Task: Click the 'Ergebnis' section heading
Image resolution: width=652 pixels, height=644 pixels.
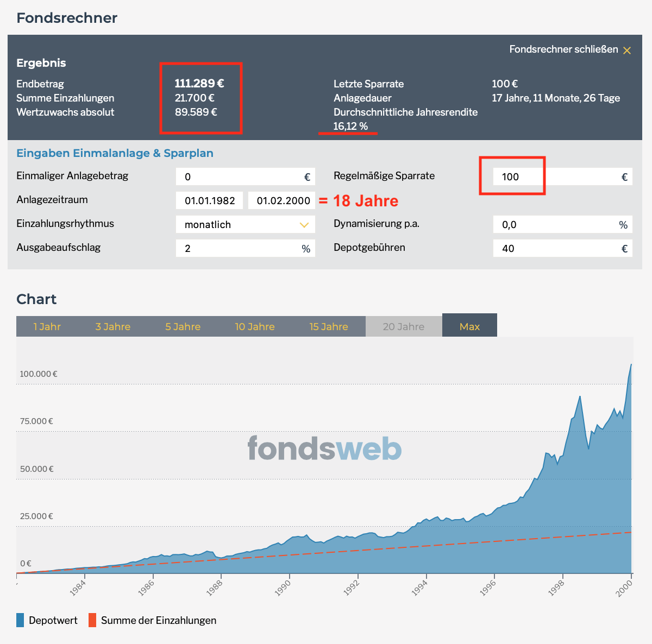Action: point(41,63)
